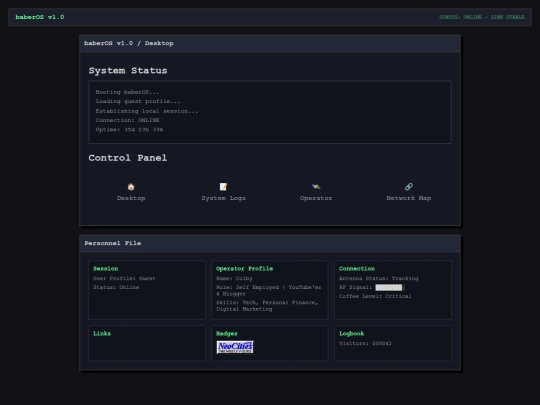This screenshot has height=405, width=540.
Task: Open the System Logs notepad icon
Action: coord(224,187)
